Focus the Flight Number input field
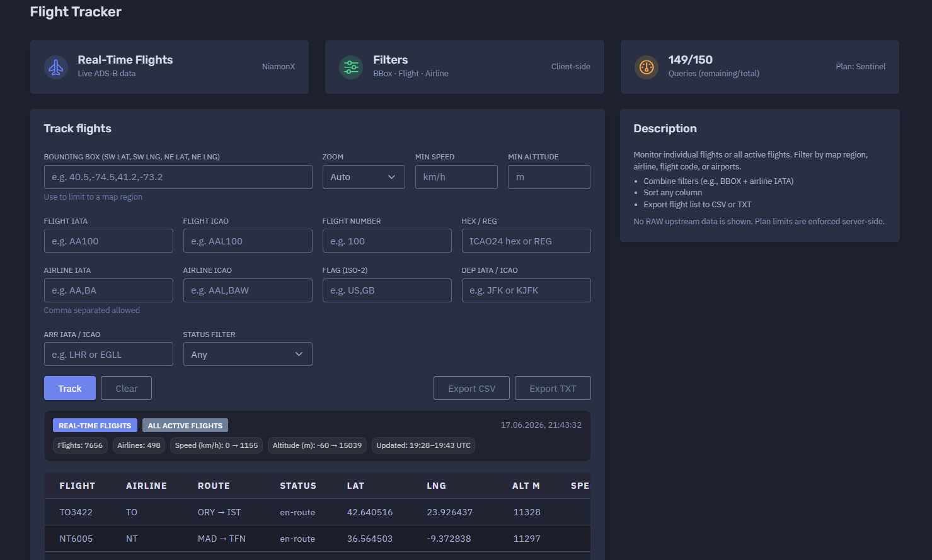The width and height of the screenshot is (932, 560). click(387, 241)
